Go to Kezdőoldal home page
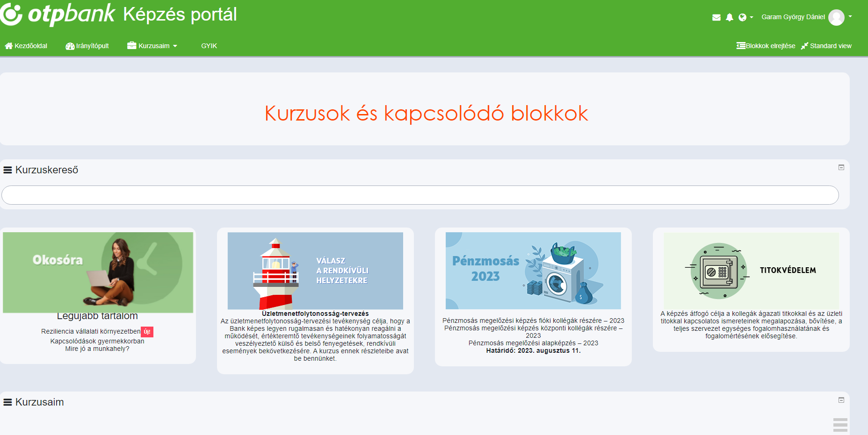The image size is (868, 435). (x=26, y=46)
